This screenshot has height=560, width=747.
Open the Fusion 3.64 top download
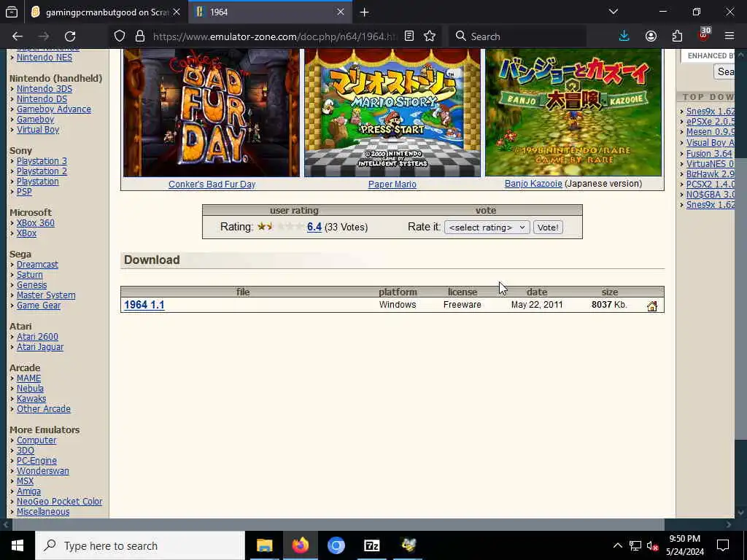coord(709,153)
